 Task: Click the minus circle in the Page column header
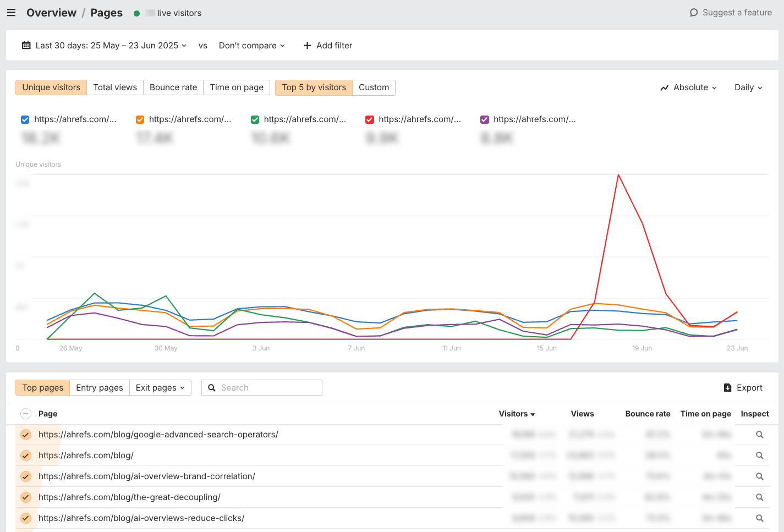click(x=25, y=413)
